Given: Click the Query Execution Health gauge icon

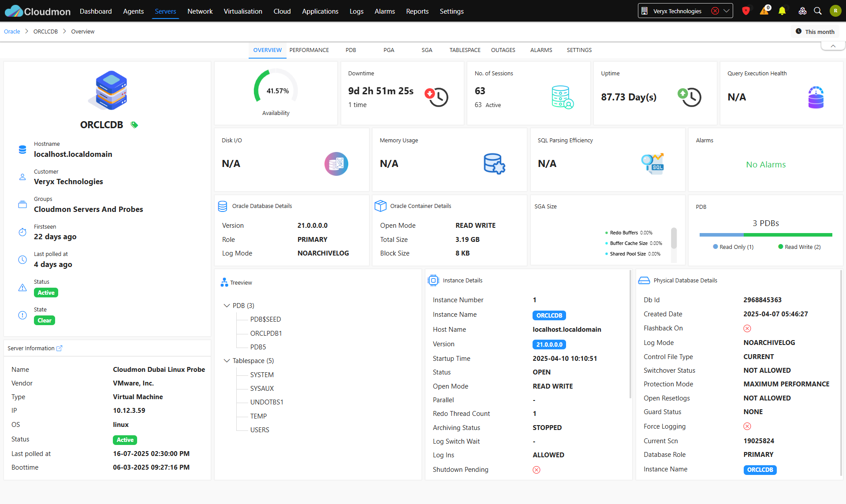Looking at the screenshot, I should pyautogui.click(x=816, y=97).
